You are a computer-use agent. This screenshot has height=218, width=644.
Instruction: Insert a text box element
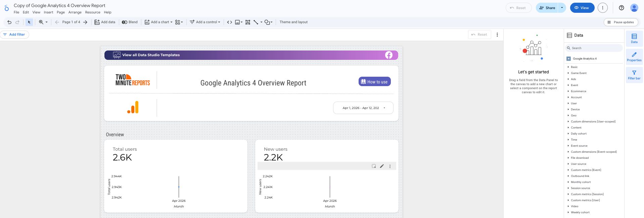tap(248, 22)
